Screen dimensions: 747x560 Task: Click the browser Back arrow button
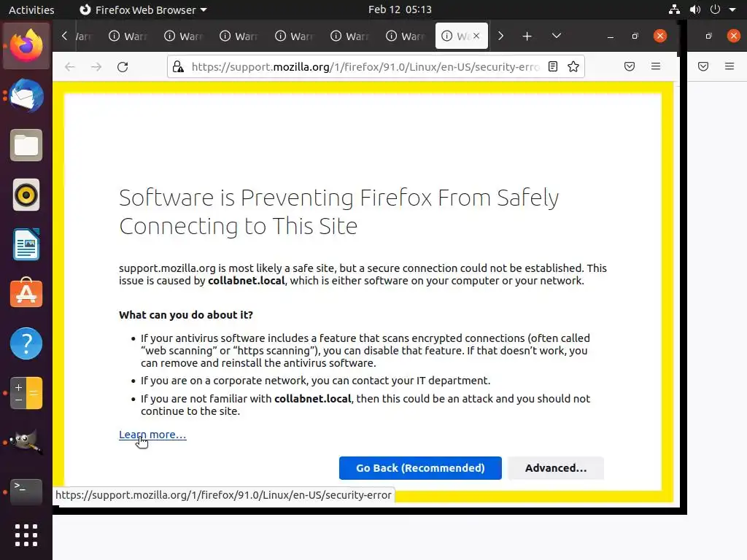tap(70, 66)
